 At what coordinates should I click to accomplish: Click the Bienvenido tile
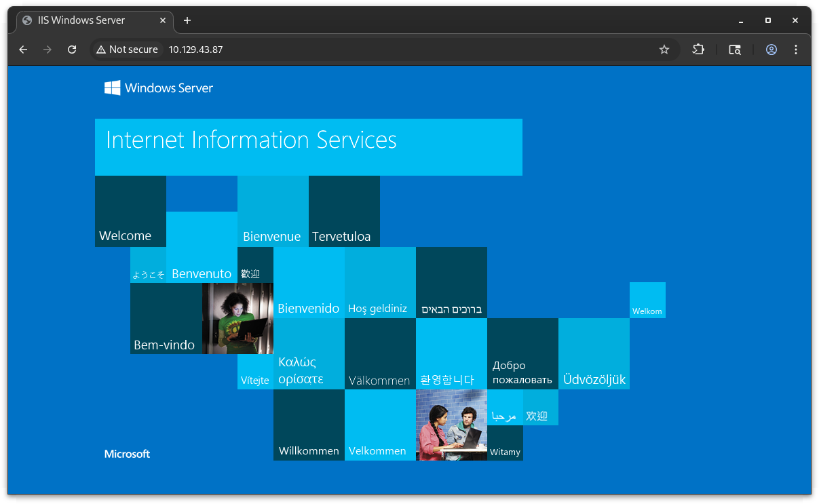tap(309, 282)
